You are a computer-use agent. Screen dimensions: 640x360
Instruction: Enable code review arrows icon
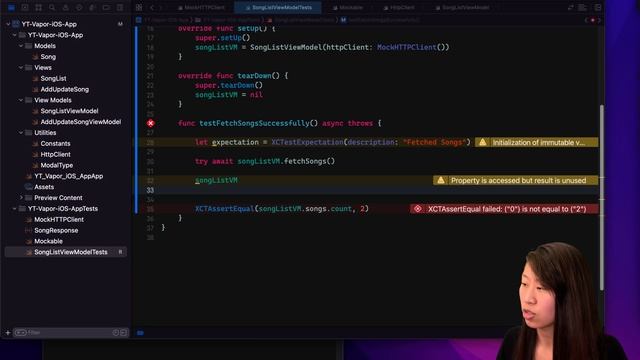pyautogui.click(x=571, y=7)
